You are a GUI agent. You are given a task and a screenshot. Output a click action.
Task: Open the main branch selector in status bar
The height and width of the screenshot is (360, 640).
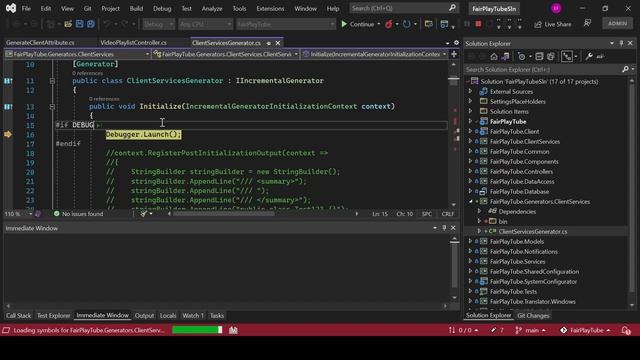coord(530,330)
